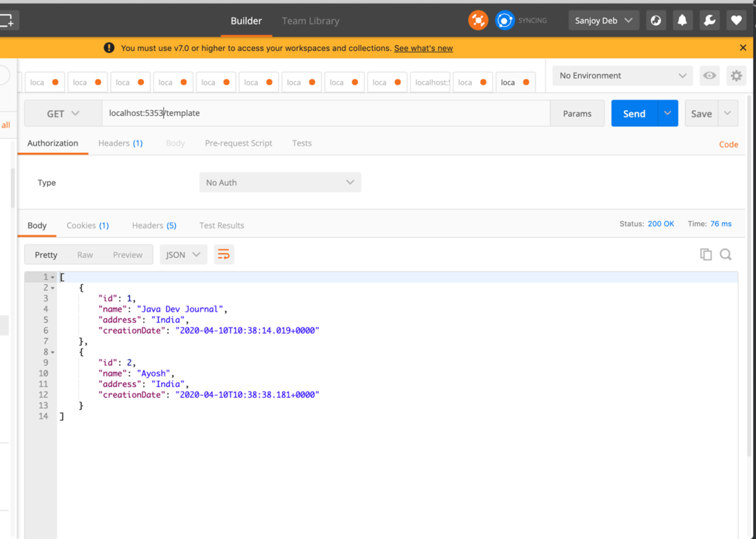Toggle text wrapping in response viewer

224,253
